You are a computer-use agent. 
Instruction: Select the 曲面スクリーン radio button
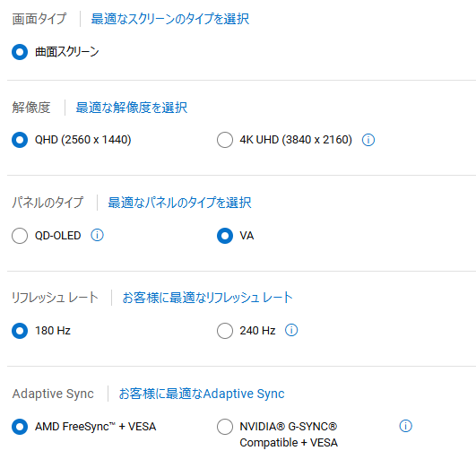(x=20, y=52)
